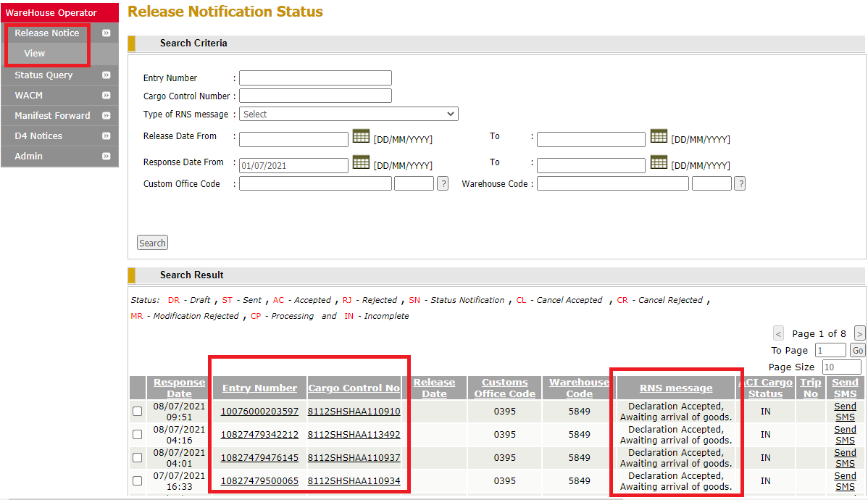Image resolution: width=868 pixels, height=500 pixels.
Task: Tick checkbox for entry 10827479476145
Action: [x=137, y=458]
